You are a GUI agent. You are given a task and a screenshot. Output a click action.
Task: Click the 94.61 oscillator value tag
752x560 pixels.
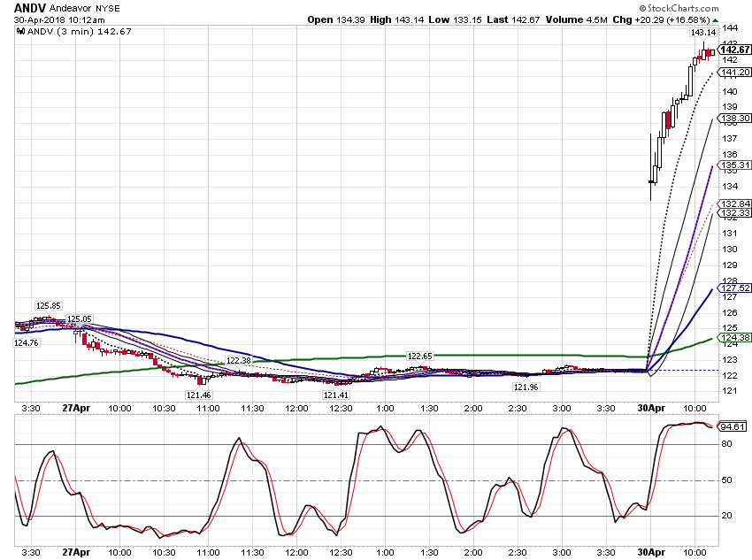(x=733, y=426)
